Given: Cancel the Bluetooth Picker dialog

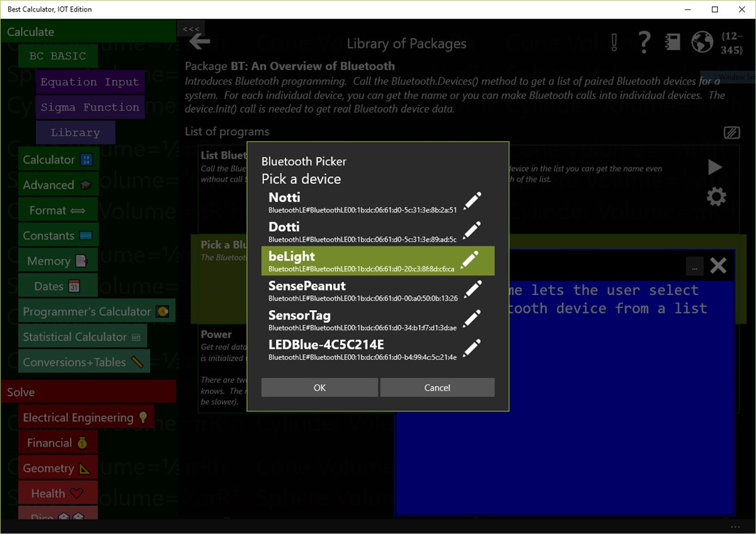Looking at the screenshot, I should (437, 387).
